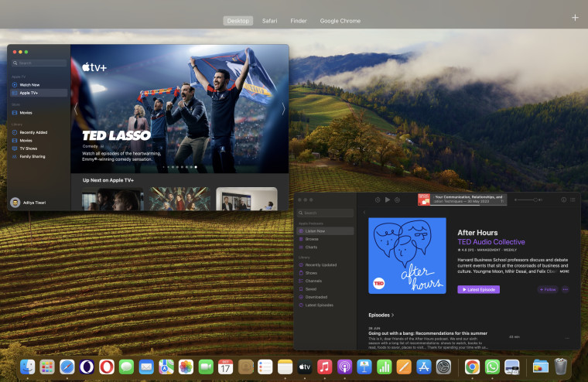The height and width of the screenshot is (382, 588).
Task: Go to previous Ted Lasso banner slide
Action: coord(76,109)
